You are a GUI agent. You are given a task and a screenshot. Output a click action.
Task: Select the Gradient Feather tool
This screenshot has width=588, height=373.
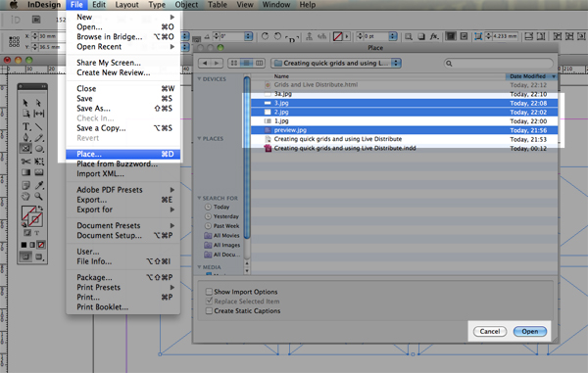click(38, 172)
